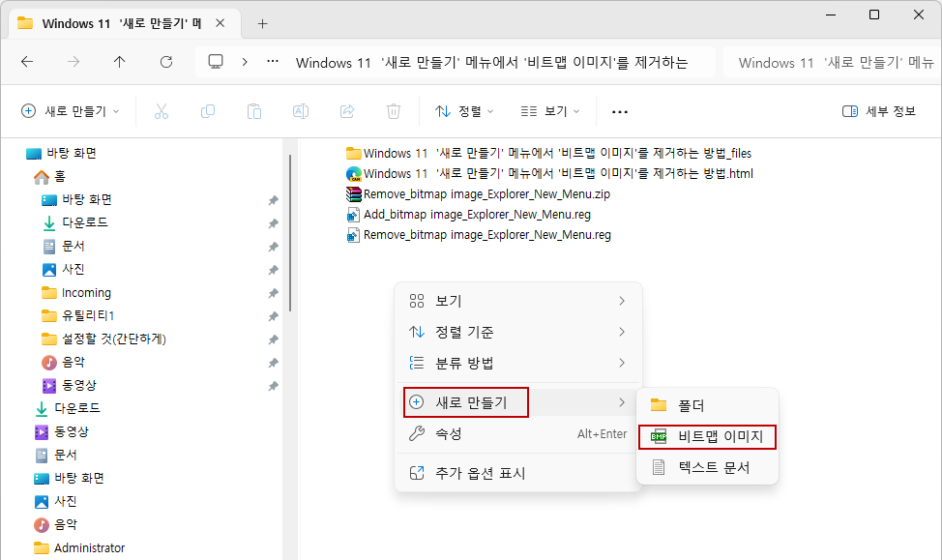Click the Delete trash icon
The width and height of the screenshot is (942, 560).
click(x=393, y=111)
